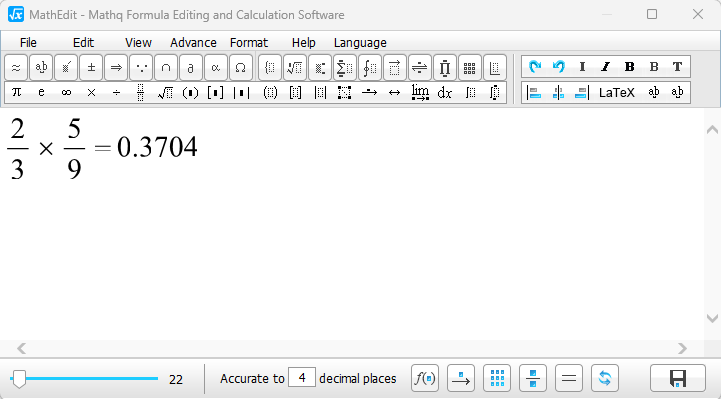Insert a fraction template
Screen dimensions: 721x399
[x=141, y=92]
